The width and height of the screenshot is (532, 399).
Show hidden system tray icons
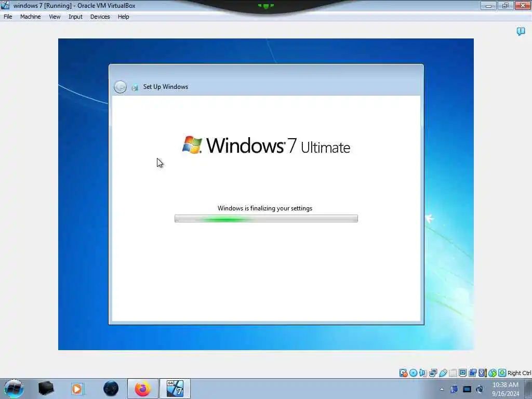click(x=442, y=389)
